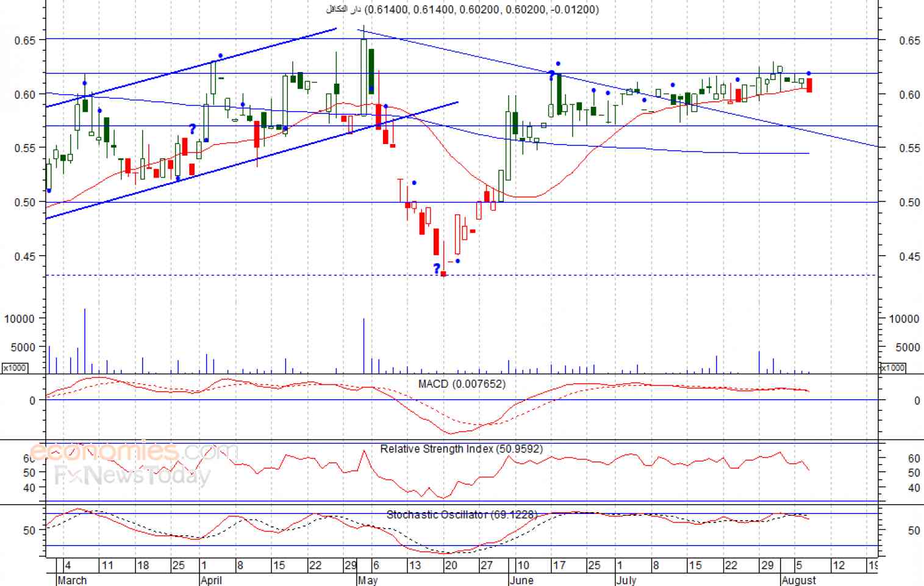Click the June month label on date axis
This screenshot has height=586, width=924.
pyautogui.click(x=521, y=580)
